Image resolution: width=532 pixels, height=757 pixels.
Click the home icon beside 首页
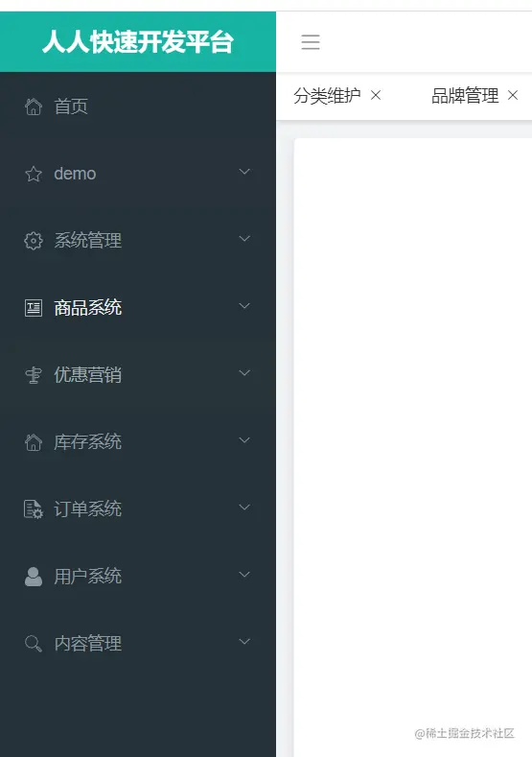[x=34, y=106]
